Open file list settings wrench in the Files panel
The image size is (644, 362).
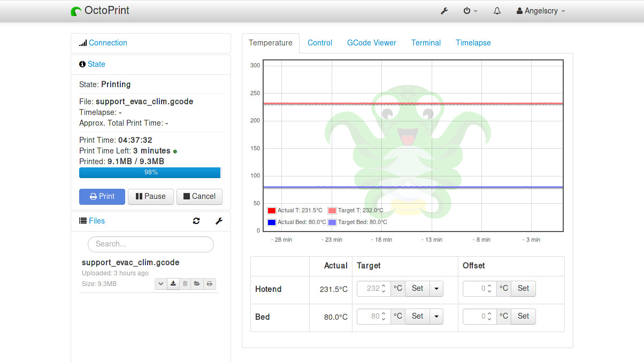219,221
